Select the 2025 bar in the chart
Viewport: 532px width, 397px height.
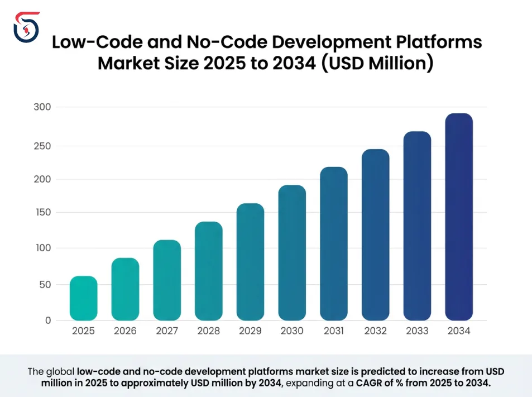point(84,298)
